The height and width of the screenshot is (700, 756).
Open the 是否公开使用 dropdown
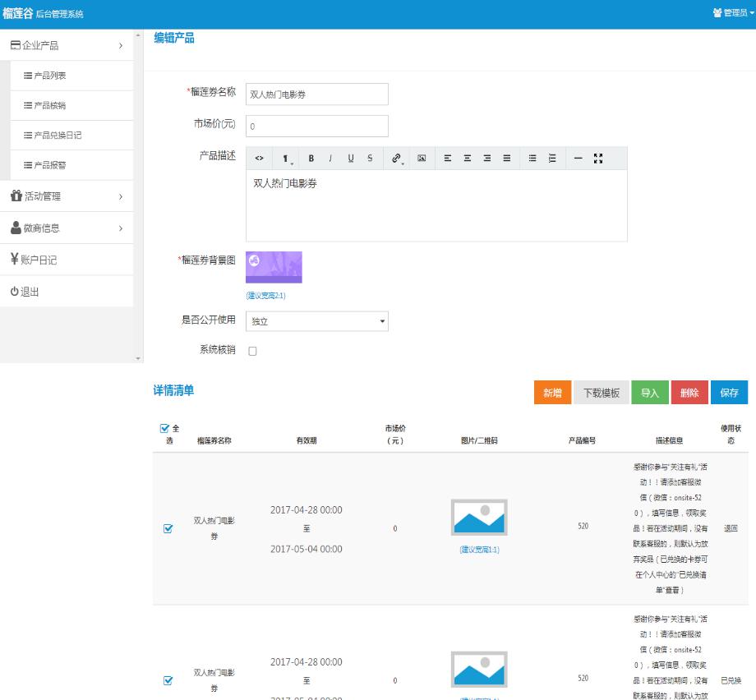[x=316, y=321]
